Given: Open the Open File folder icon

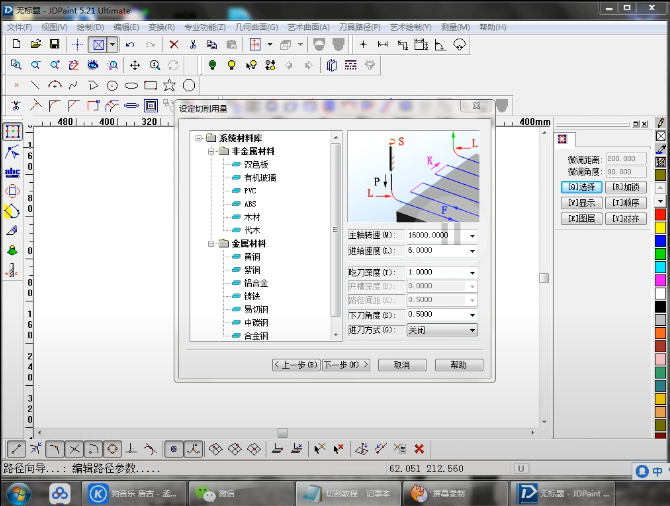Looking at the screenshot, I should [35, 45].
